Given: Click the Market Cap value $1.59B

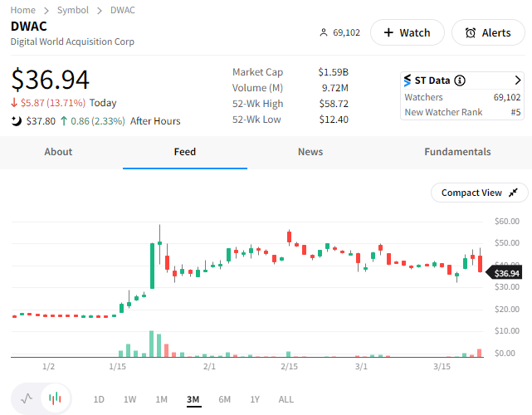Looking at the screenshot, I should tap(333, 72).
